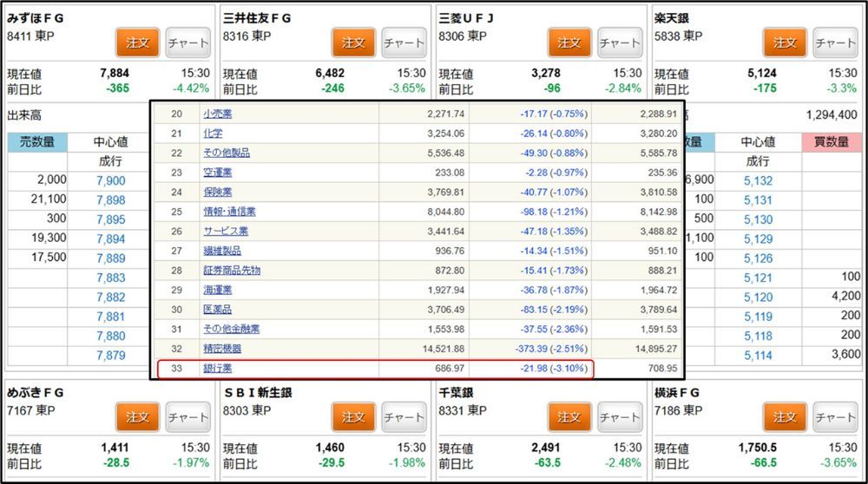Click 成行 in the 楽天銀 board

pyautogui.click(x=758, y=161)
